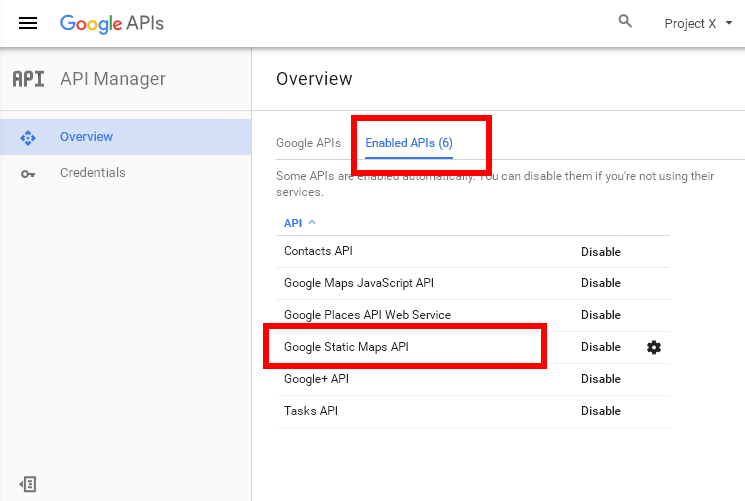
Task: Open the Project X project dropdown
Action: click(x=698, y=24)
